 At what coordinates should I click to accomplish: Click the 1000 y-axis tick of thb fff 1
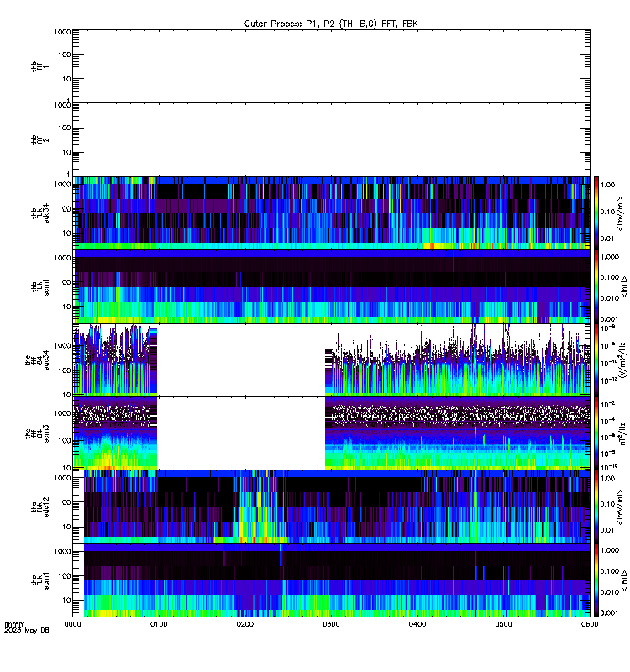[x=62, y=32]
